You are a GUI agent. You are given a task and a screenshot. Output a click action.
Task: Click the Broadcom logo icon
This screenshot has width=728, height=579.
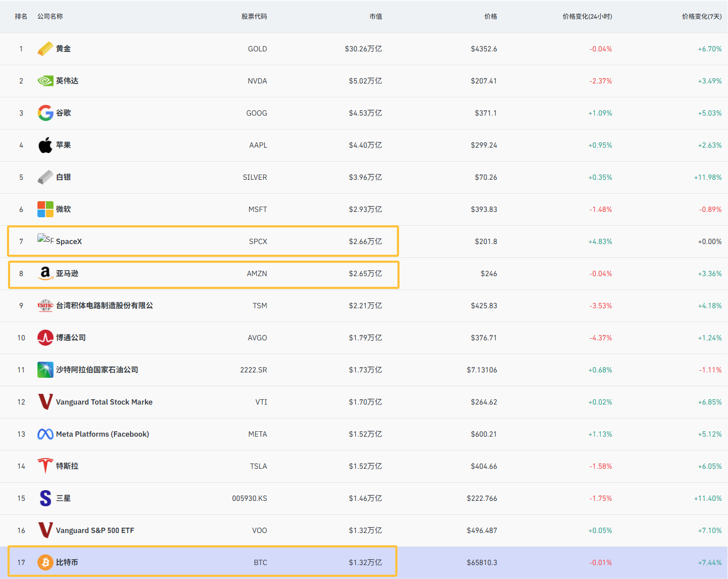tap(45, 338)
